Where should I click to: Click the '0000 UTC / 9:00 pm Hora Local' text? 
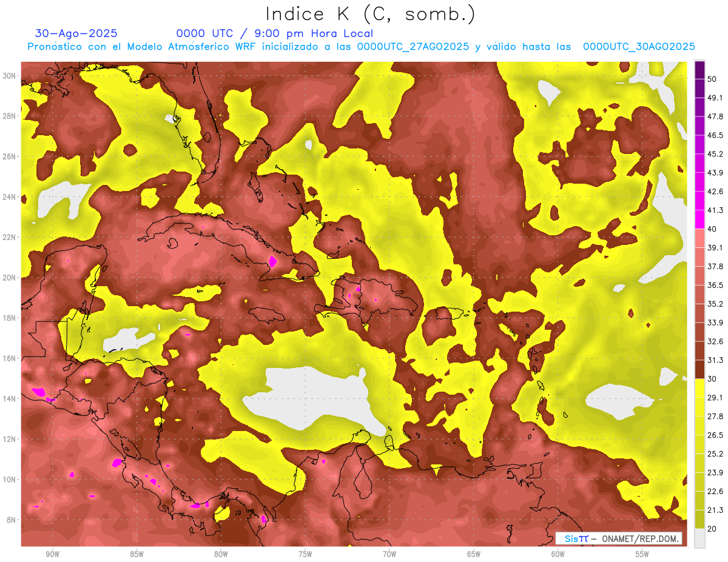click(x=275, y=33)
